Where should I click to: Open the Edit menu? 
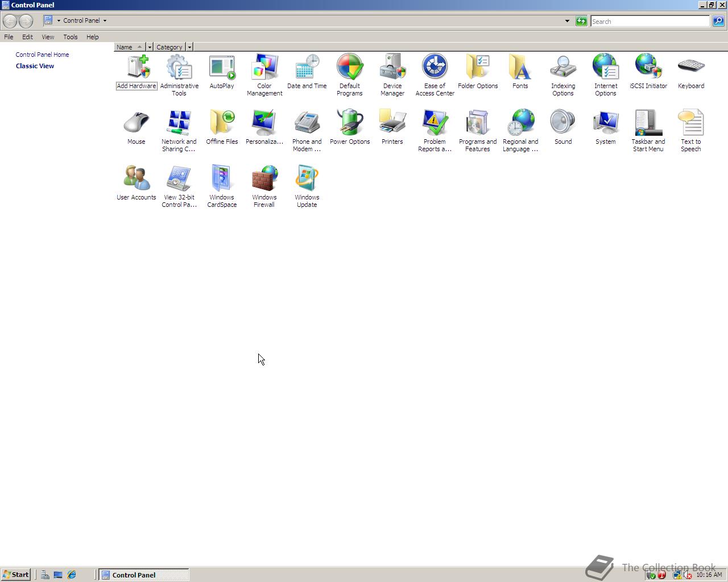pyautogui.click(x=27, y=37)
